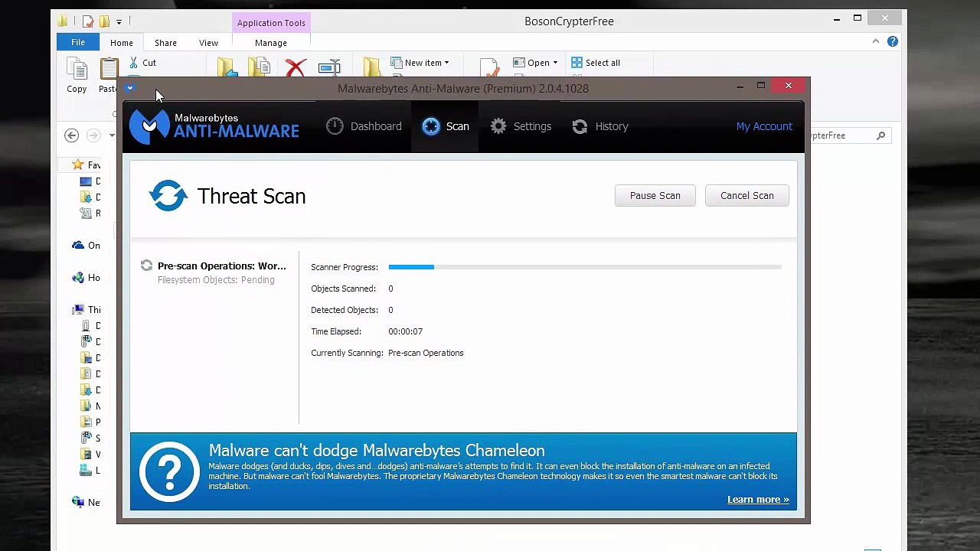980x551 pixels.
Task: Click the Malwarebytes title bar menu icon
Action: [130, 88]
